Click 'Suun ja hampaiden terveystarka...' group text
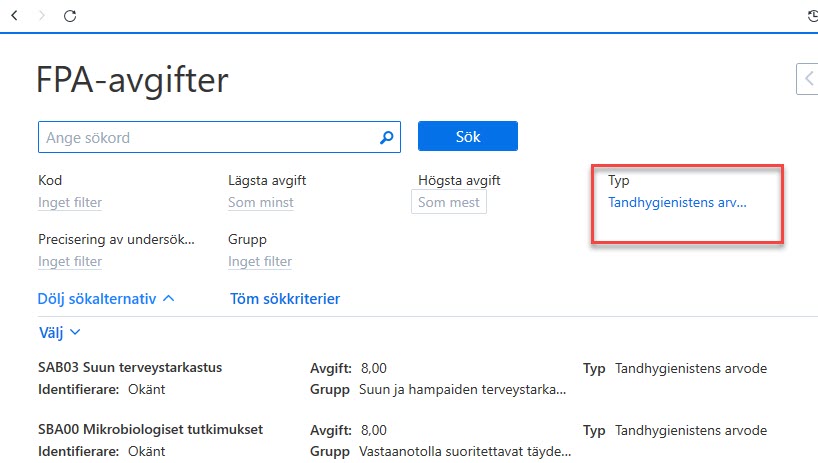Image resolution: width=818 pixels, height=463 pixels. pyautogui.click(x=462, y=389)
